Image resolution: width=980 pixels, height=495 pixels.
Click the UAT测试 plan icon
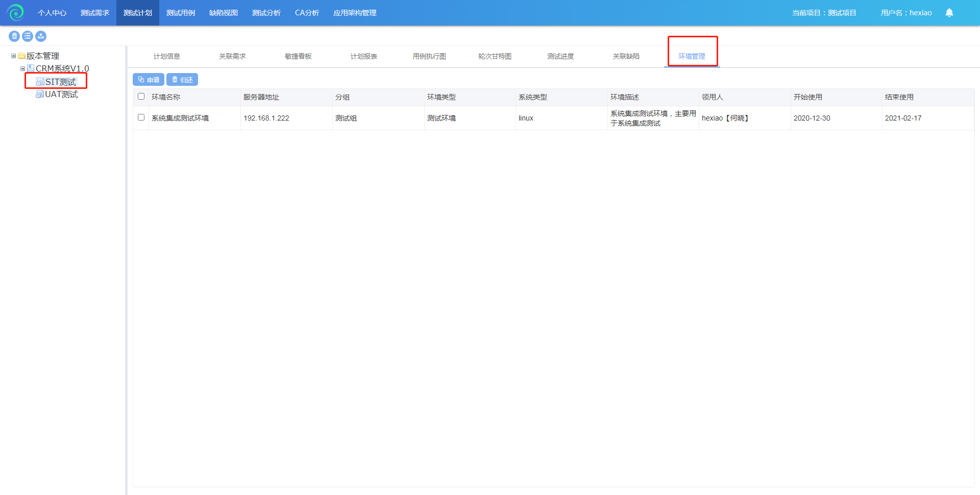coord(39,95)
